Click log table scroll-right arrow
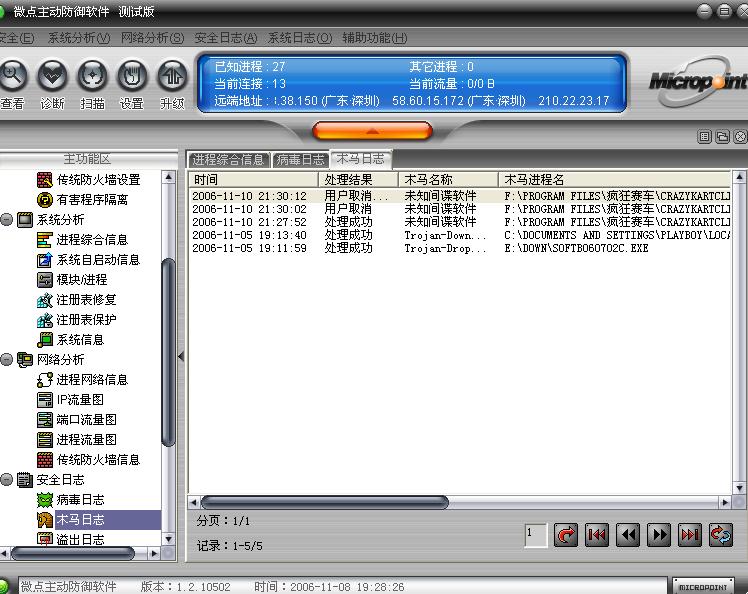Viewport: 748px width, 594px height. (725, 502)
